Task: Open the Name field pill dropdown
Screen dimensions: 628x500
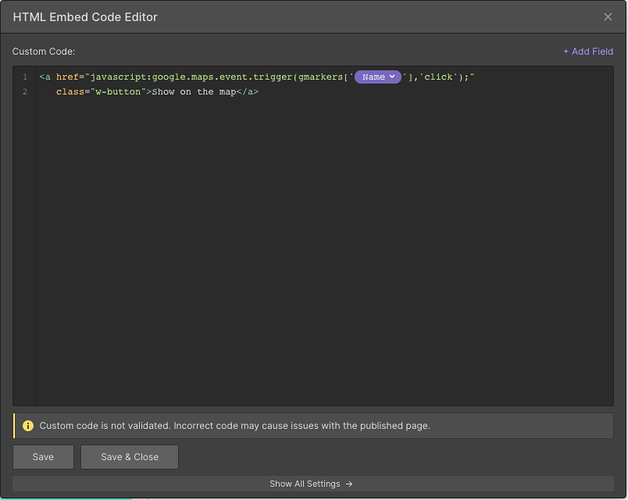Action: 378,77
